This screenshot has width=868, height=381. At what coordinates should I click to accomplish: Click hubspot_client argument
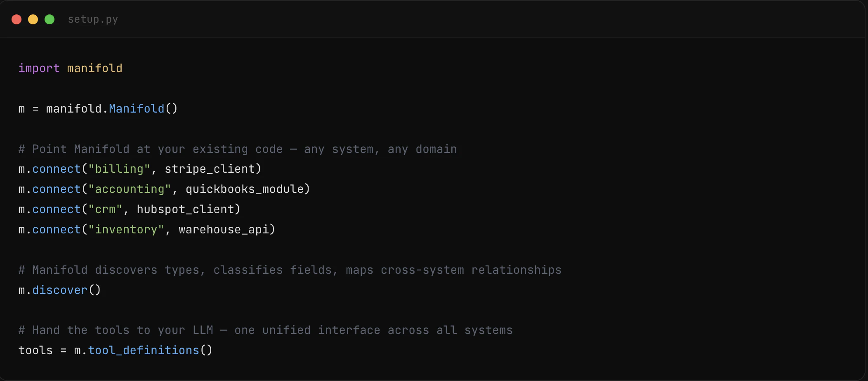point(185,209)
